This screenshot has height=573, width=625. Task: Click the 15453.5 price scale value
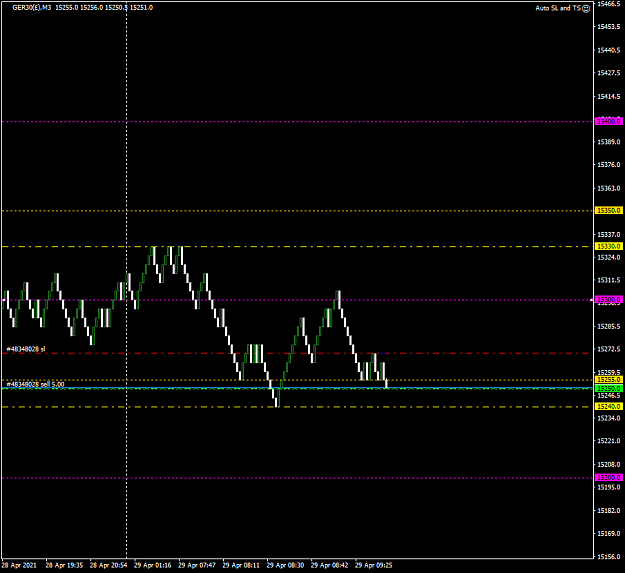click(x=609, y=27)
